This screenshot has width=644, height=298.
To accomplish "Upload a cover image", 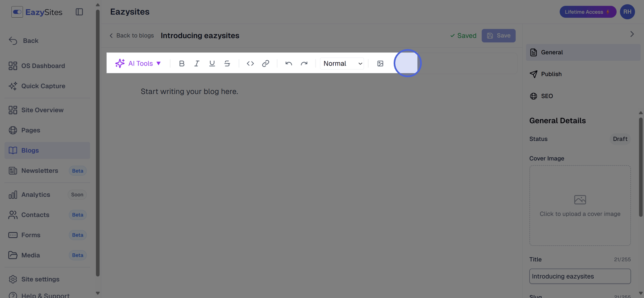I will tap(580, 206).
